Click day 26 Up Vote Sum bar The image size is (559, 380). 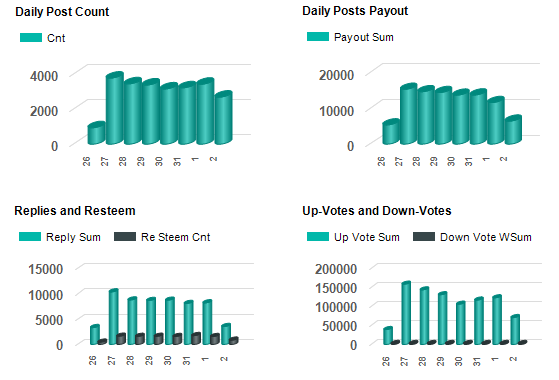(388, 336)
